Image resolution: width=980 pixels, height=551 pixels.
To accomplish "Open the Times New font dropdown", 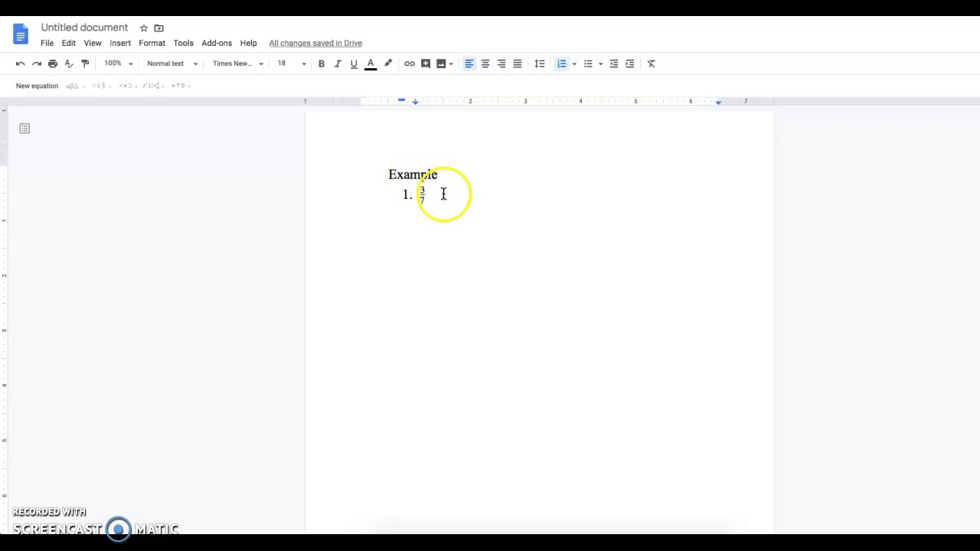I will [x=238, y=64].
